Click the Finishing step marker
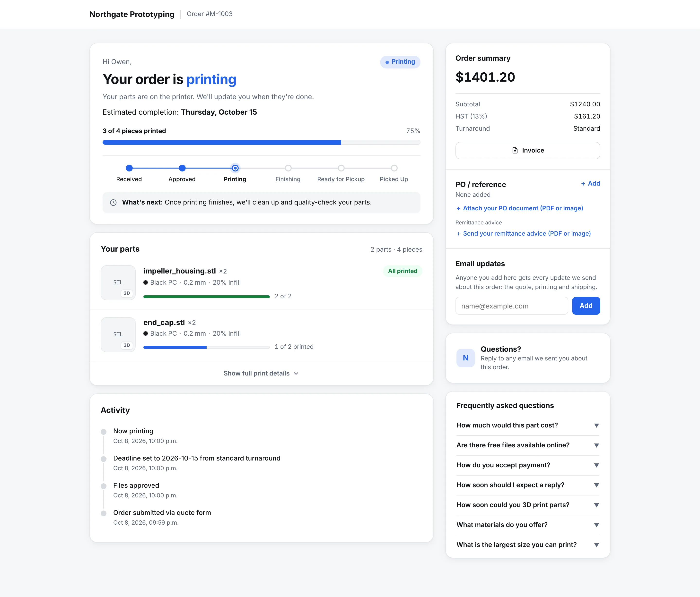This screenshot has height=597, width=700. [x=288, y=168]
